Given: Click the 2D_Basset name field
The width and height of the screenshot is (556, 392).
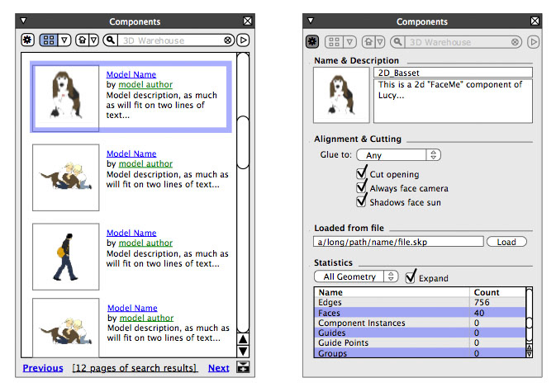Looking at the screenshot, I should (x=453, y=73).
